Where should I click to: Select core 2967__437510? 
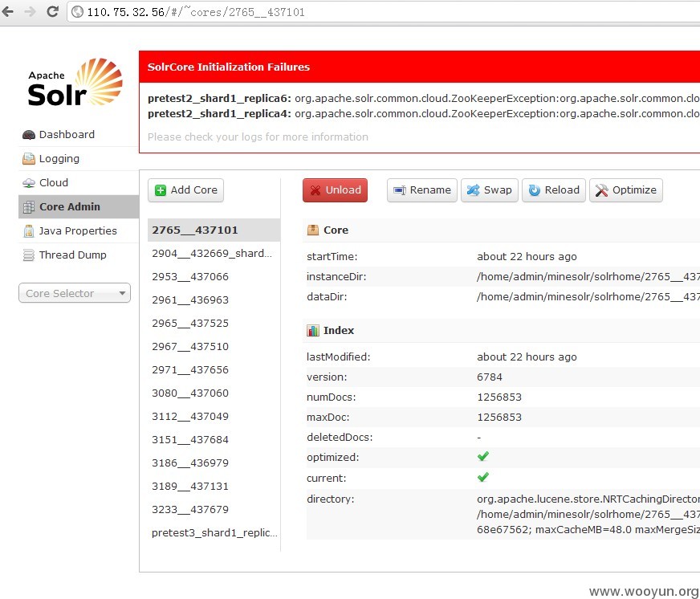(x=214, y=346)
